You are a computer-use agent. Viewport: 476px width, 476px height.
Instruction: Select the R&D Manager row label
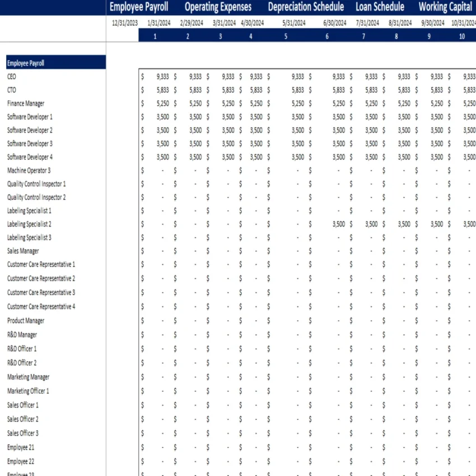22,334
